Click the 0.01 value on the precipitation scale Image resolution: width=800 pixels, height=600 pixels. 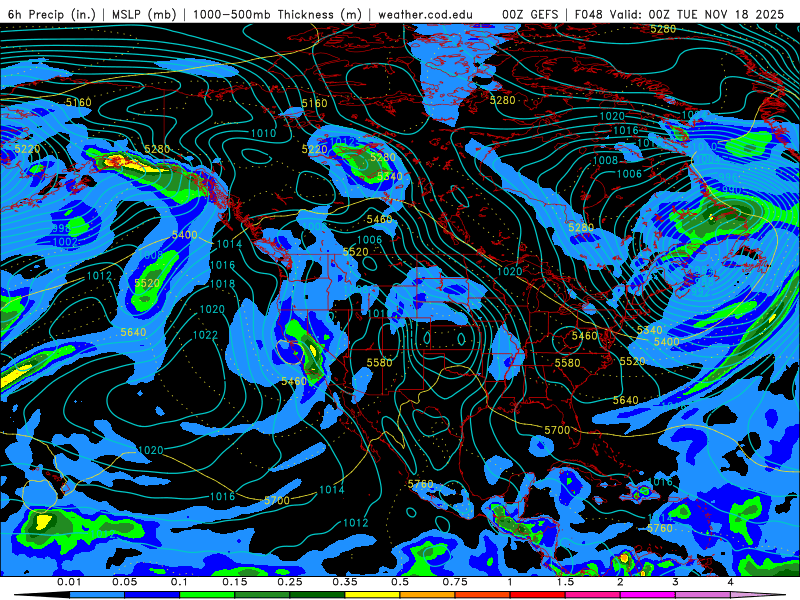pyautogui.click(x=69, y=582)
